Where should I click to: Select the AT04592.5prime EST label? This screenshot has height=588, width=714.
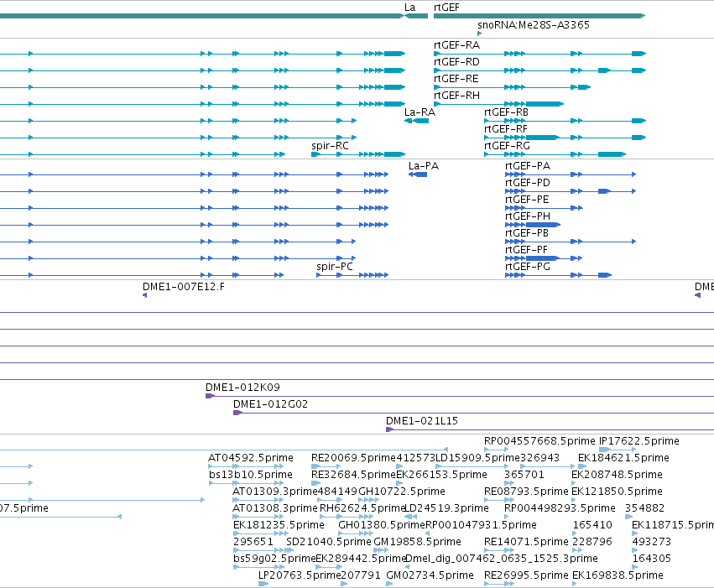[251, 458]
